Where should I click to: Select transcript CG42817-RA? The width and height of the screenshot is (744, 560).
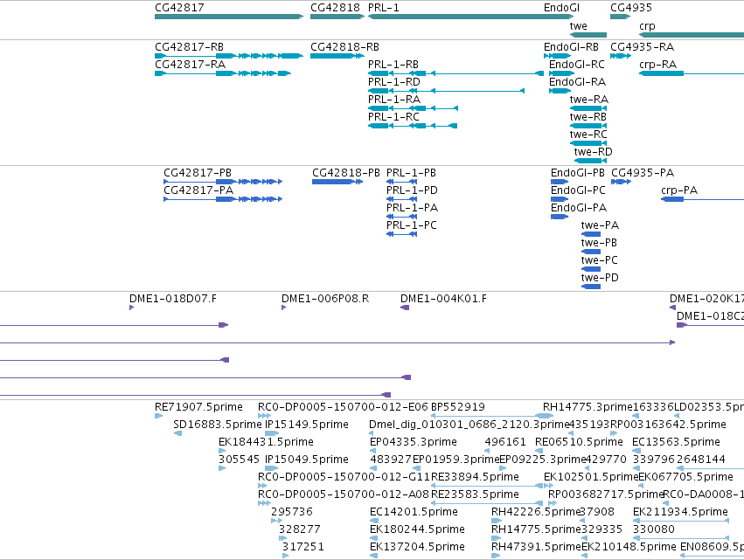tap(223, 73)
